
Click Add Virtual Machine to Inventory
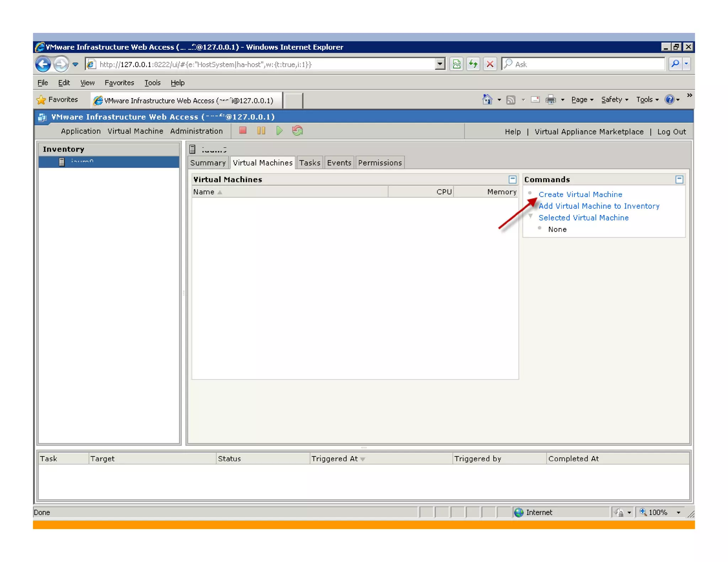click(599, 206)
